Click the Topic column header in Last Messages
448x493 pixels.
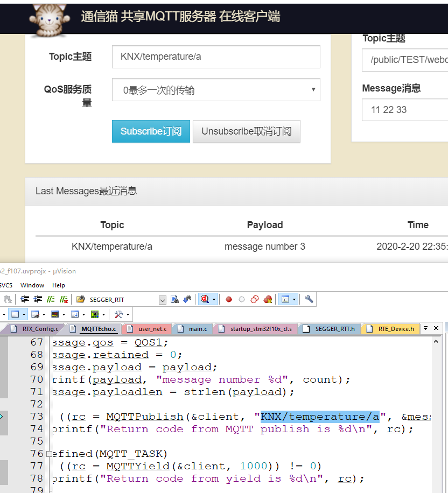[113, 225]
